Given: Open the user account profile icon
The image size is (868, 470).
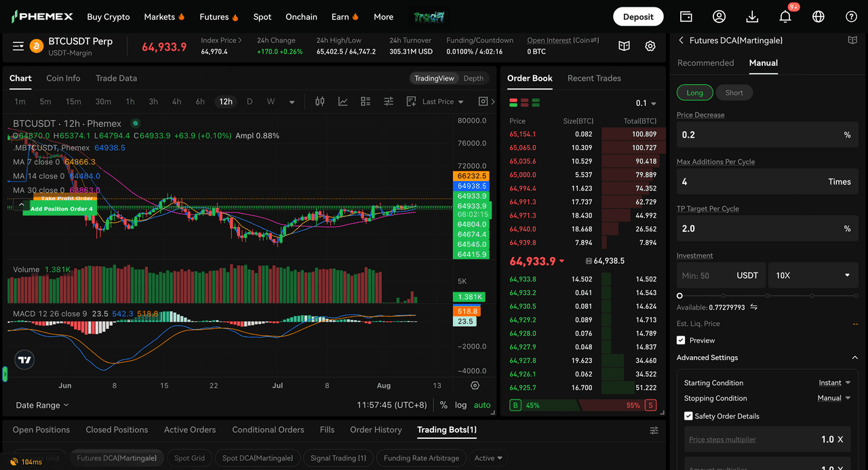Looking at the screenshot, I should [x=719, y=16].
